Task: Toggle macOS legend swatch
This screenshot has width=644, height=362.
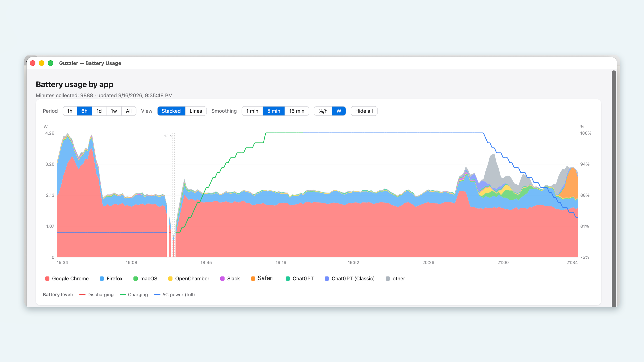Action: (135, 279)
